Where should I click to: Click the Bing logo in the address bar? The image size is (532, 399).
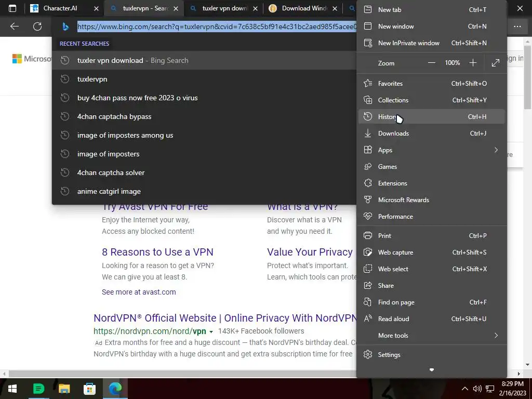point(66,26)
